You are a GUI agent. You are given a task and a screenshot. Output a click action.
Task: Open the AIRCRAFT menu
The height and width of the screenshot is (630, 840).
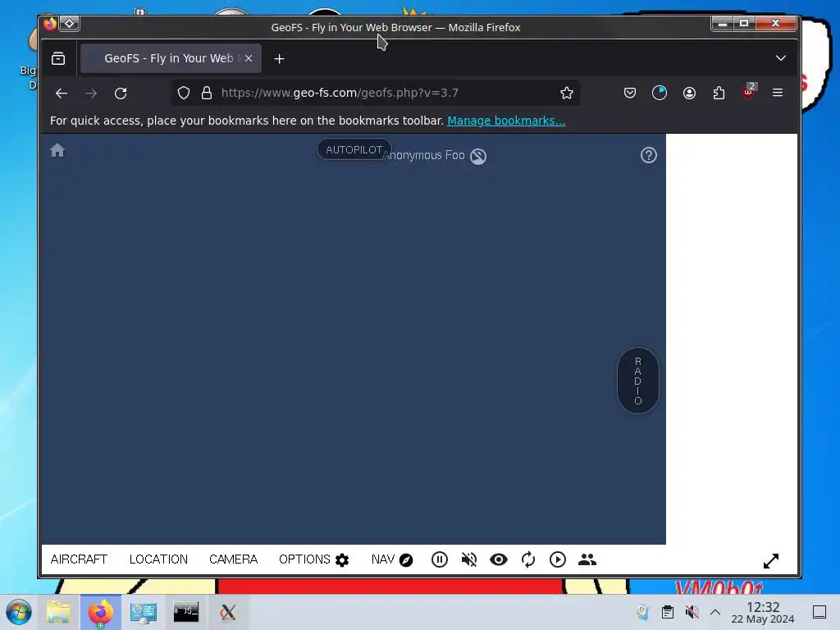point(79,559)
